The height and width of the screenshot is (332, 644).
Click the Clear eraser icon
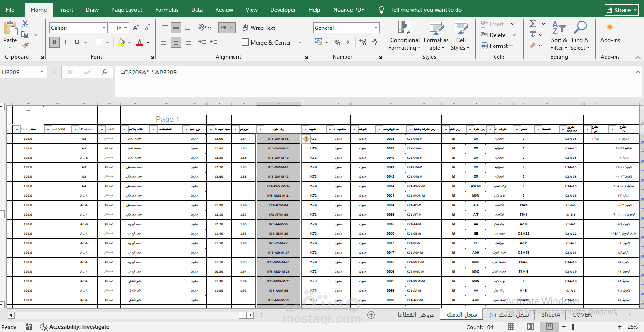click(532, 46)
